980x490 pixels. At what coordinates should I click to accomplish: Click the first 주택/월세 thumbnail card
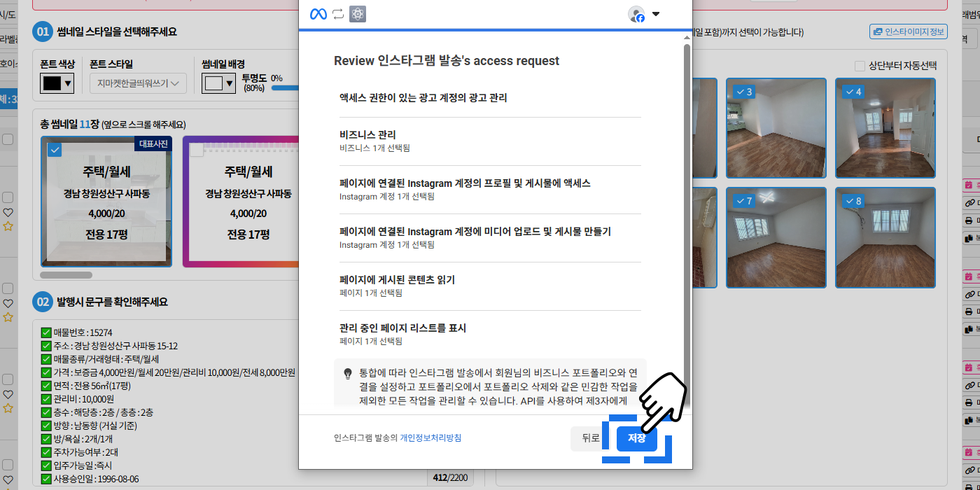[x=106, y=202]
